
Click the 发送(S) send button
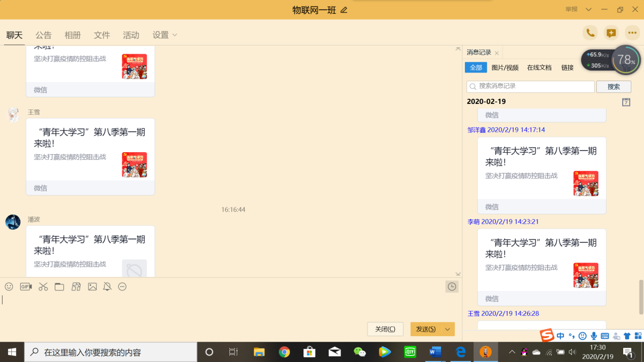click(x=426, y=329)
